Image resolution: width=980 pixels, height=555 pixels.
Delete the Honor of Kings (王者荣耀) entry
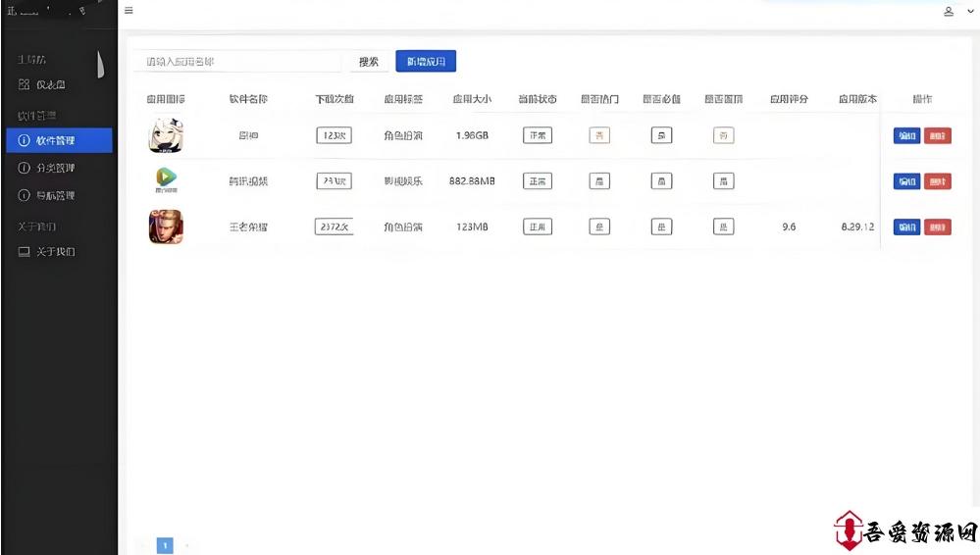pyautogui.click(x=937, y=227)
